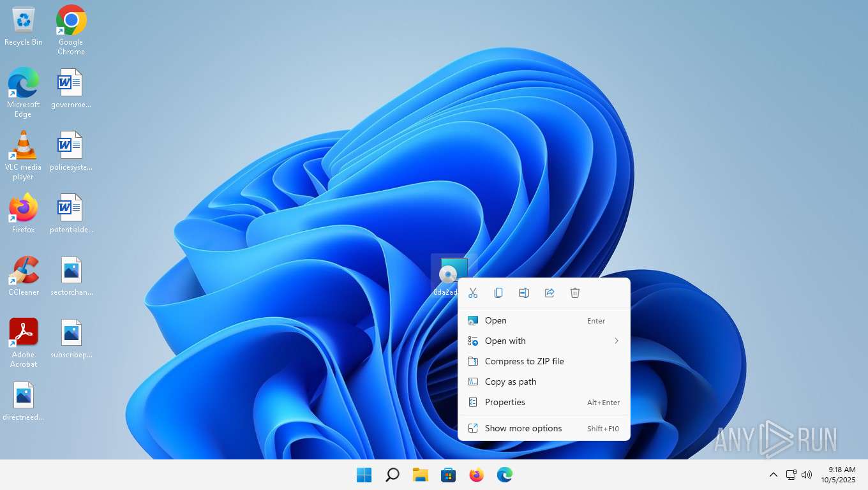
Task: Show hidden tray icons chevron
Action: click(x=773, y=475)
